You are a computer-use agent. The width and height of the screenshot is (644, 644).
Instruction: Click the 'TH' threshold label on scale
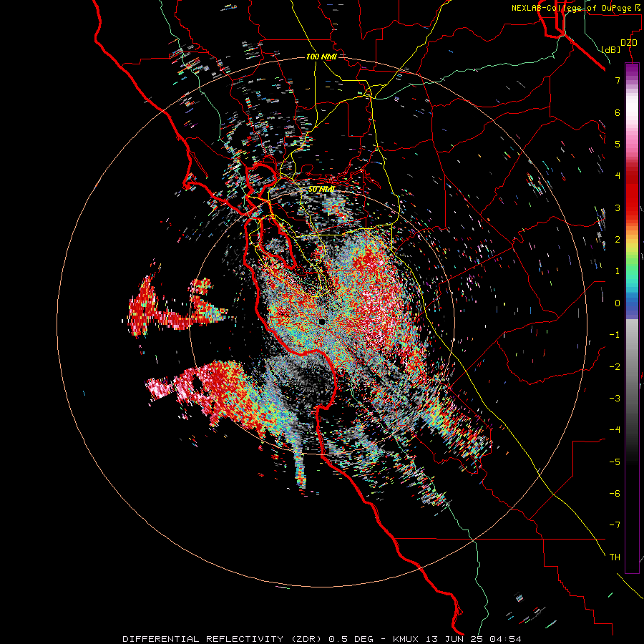(x=615, y=557)
